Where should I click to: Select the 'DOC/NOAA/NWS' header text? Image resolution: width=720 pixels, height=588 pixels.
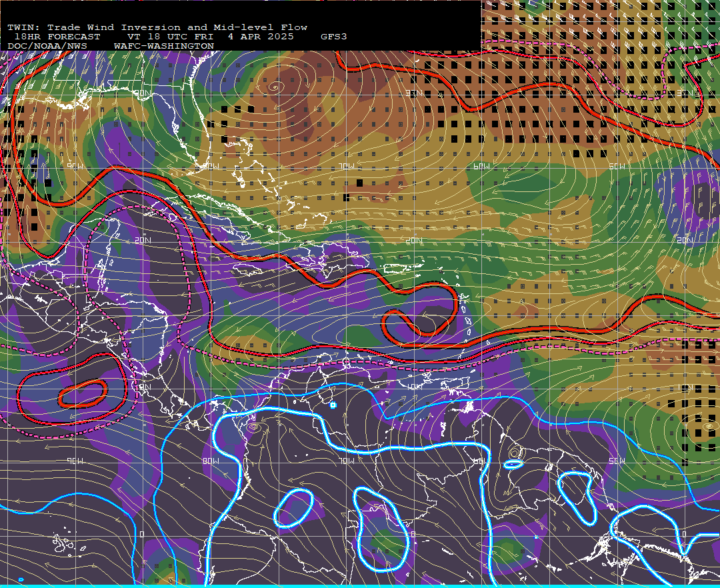coord(47,46)
